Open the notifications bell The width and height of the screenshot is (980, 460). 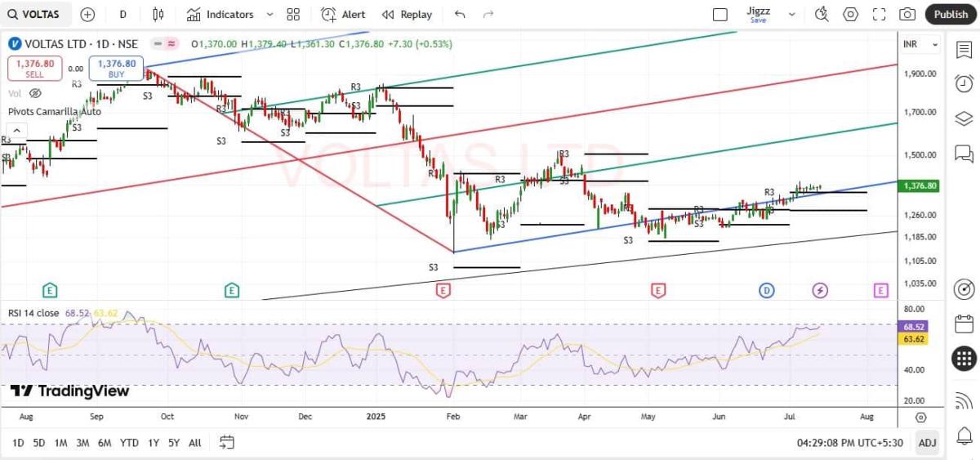(x=964, y=435)
